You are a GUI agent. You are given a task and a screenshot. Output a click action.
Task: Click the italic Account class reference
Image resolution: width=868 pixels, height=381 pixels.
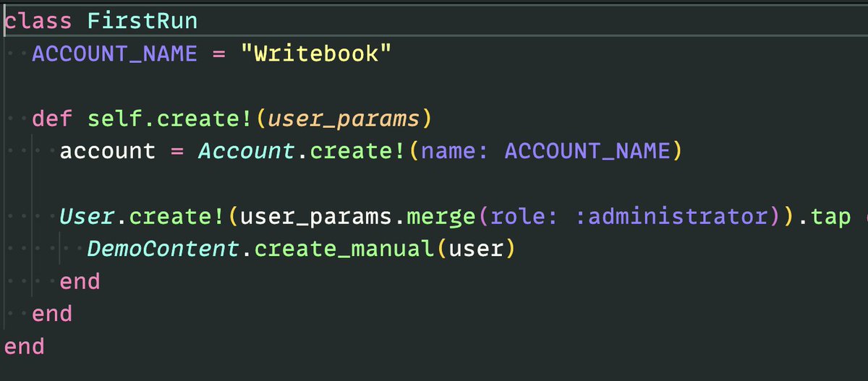click(245, 151)
